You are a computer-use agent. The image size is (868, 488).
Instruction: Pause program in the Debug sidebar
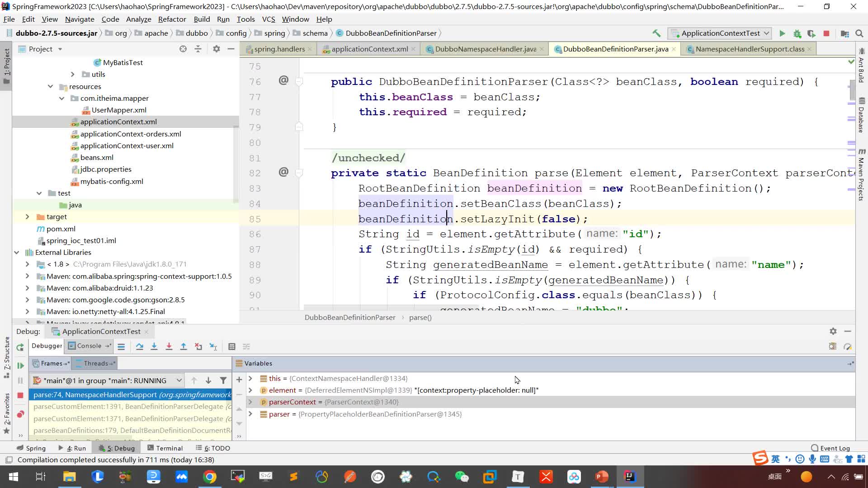coord(20,380)
